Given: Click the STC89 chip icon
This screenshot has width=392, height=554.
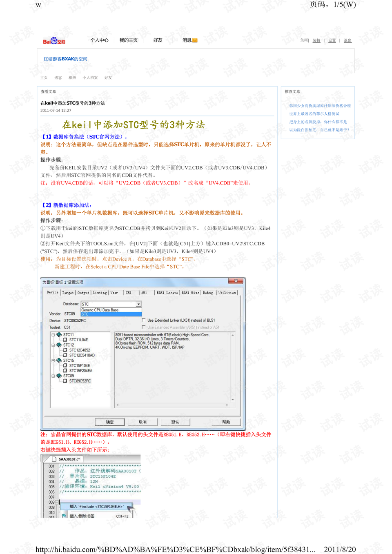Looking at the screenshot, I should [x=59, y=376].
